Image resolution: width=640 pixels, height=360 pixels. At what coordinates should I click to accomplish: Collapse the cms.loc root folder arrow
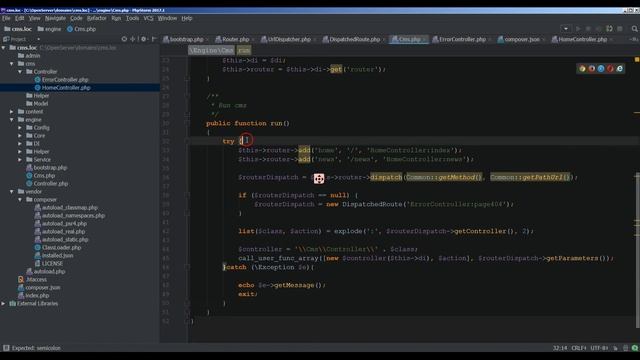(x=4, y=48)
